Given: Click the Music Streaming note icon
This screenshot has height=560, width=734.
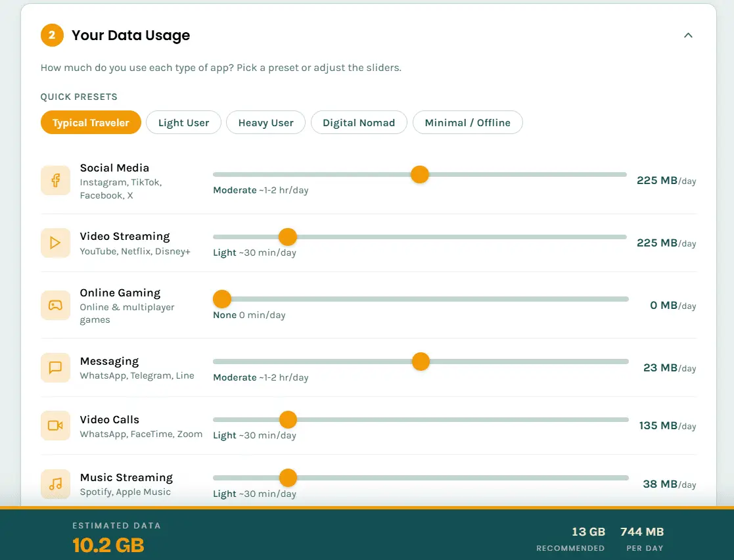Looking at the screenshot, I should click(55, 484).
